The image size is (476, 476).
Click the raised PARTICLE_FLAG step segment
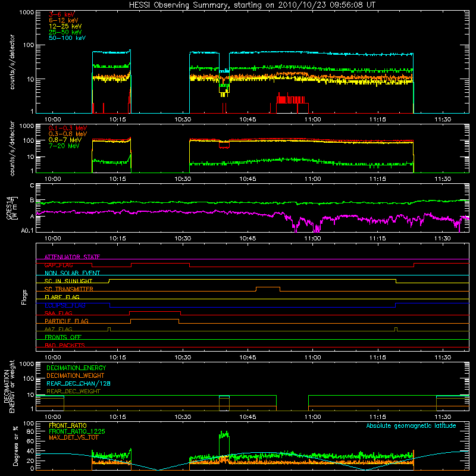click(155, 320)
